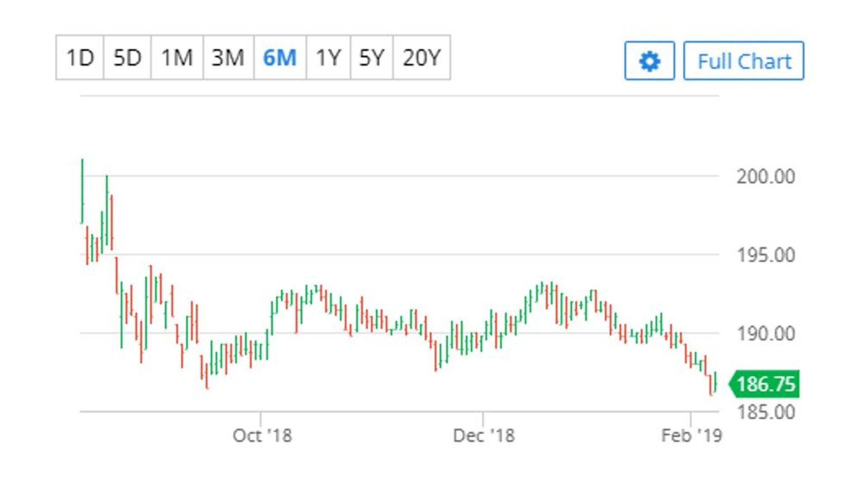The image size is (868, 477).
Task: Pick the 5Y time range
Action: pos(372,58)
